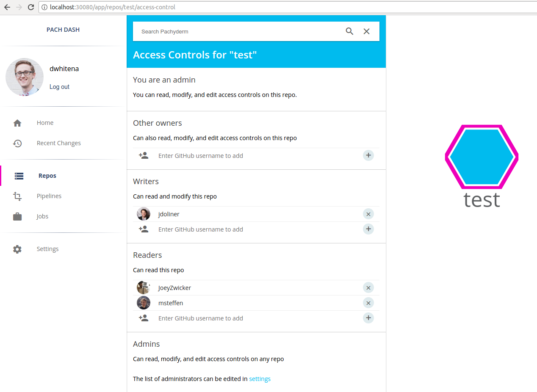The height and width of the screenshot is (392, 537).
Task: Remove jdoliner from Writers
Action: tap(368, 214)
